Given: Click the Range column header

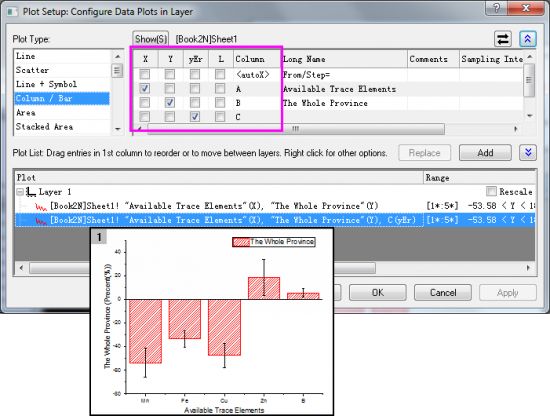Looking at the screenshot, I should (x=479, y=177).
